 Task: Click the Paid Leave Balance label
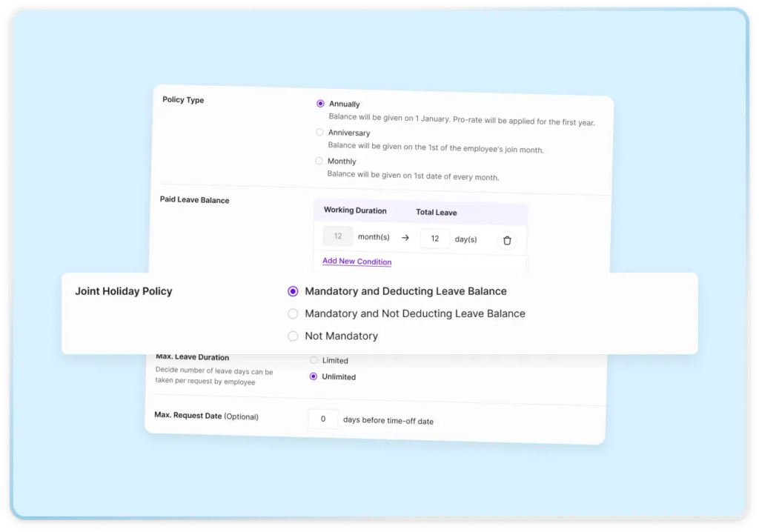coord(194,200)
